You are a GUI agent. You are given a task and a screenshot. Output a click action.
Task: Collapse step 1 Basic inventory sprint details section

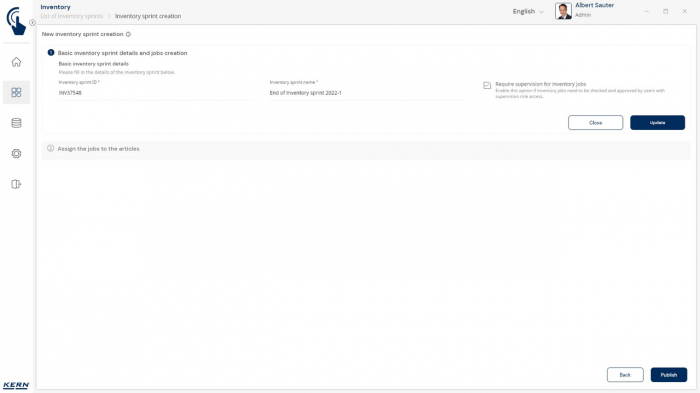122,53
